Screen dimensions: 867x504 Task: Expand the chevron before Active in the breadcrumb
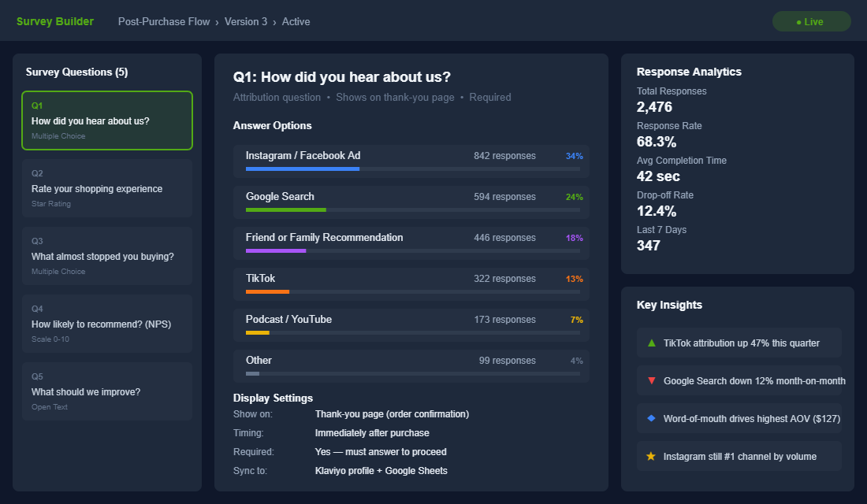(x=273, y=21)
